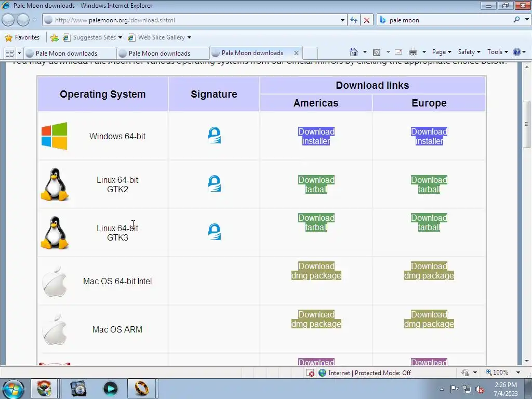Click the Windows logo in table

[54, 136]
